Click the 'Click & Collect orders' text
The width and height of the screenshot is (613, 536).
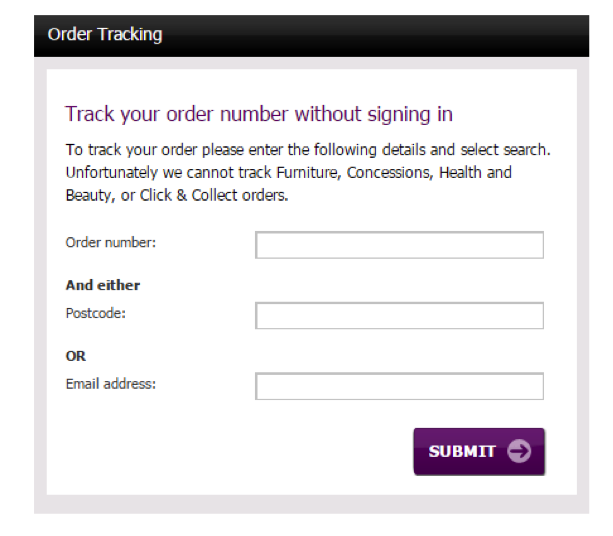click(214, 195)
